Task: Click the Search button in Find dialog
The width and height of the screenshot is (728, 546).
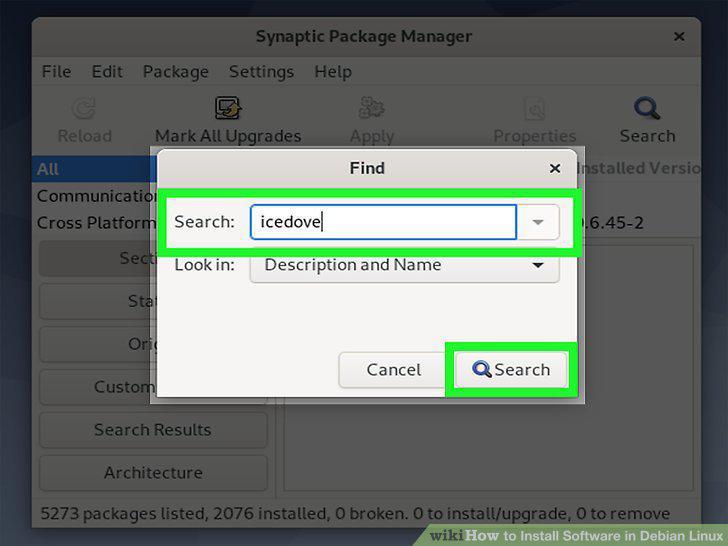Action: [x=511, y=370]
